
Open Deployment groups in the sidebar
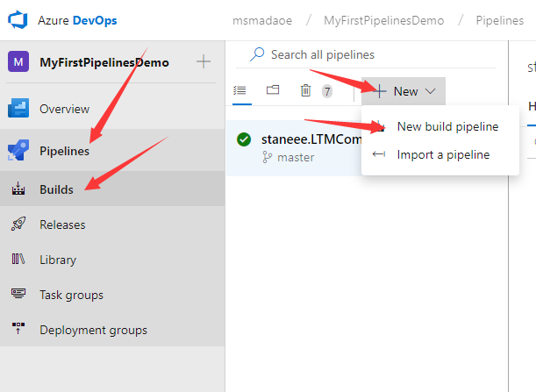(112, 330)
